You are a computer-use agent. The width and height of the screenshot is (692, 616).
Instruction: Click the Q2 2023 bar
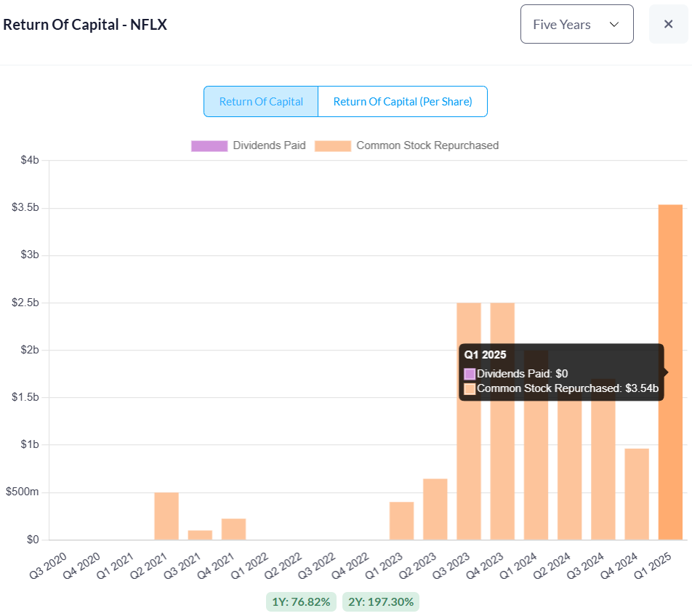(x=435, y=509)
